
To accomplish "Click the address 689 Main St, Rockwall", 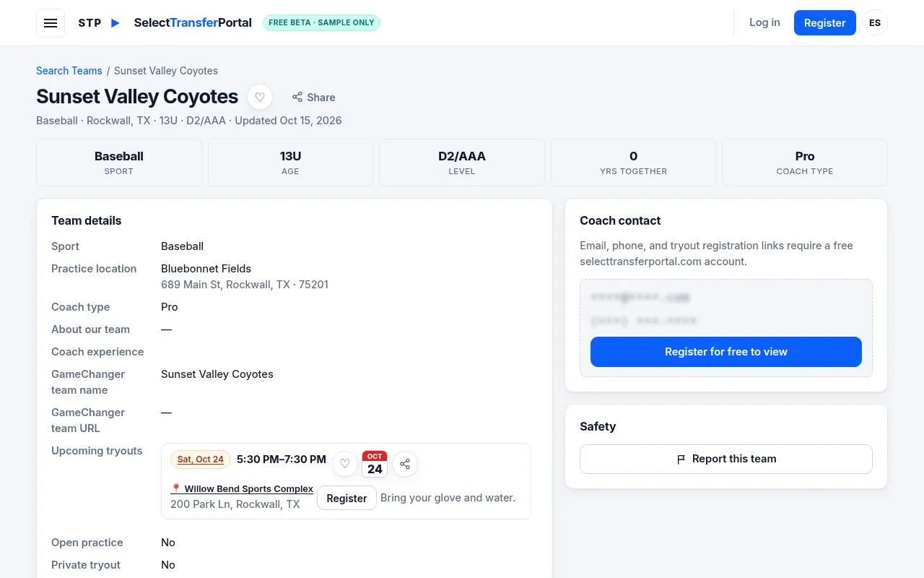I will tap(245, 285).
